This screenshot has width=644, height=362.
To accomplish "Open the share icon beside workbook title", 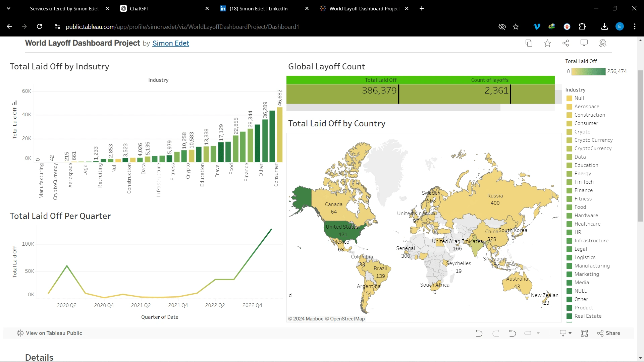I will [566, 43].
